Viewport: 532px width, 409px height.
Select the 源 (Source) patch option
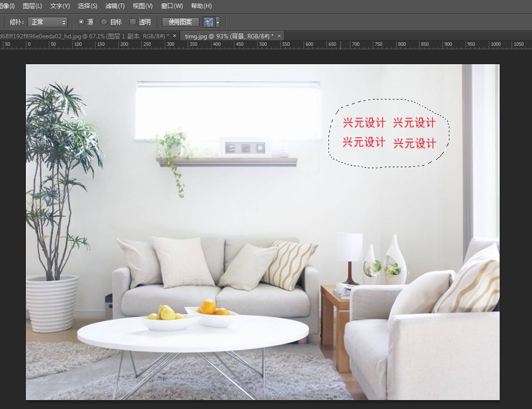pos(81,22)
